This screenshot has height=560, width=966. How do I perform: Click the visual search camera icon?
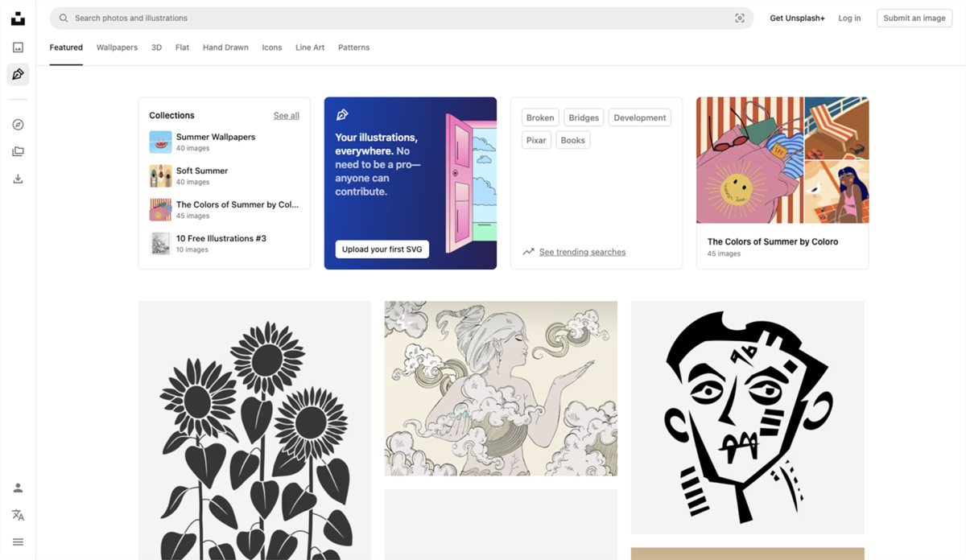click(740, 18)
